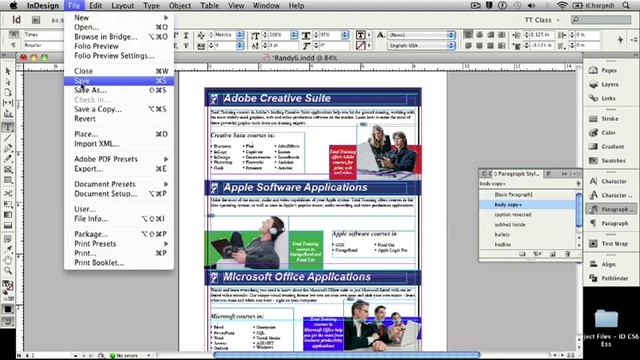Select the Eyedropper tool
Screen dimensions: 640x360
pyautogui.click(x=8, y=249)
